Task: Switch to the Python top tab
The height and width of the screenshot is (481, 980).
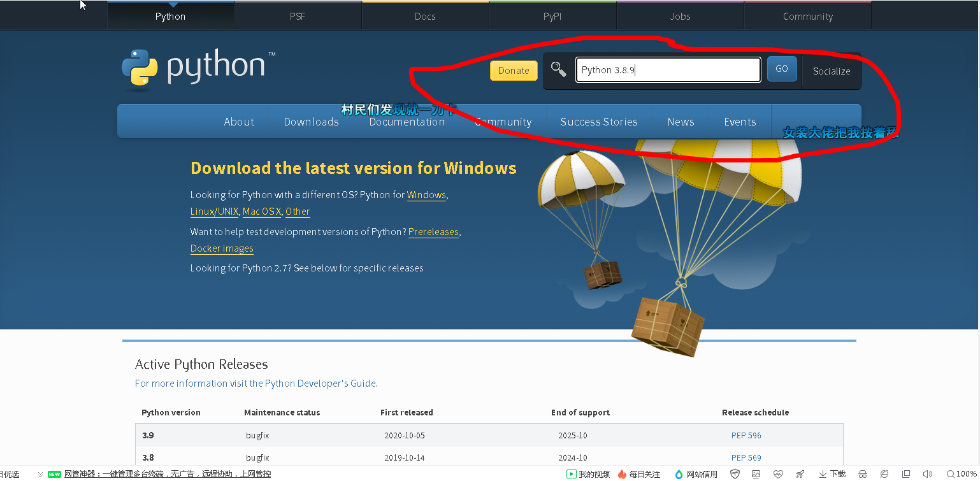Action: [170, 16]
